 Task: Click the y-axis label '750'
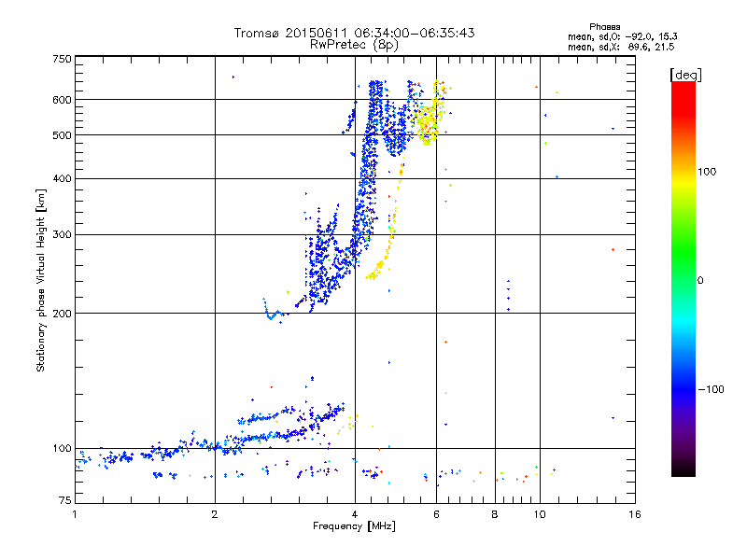63,59
